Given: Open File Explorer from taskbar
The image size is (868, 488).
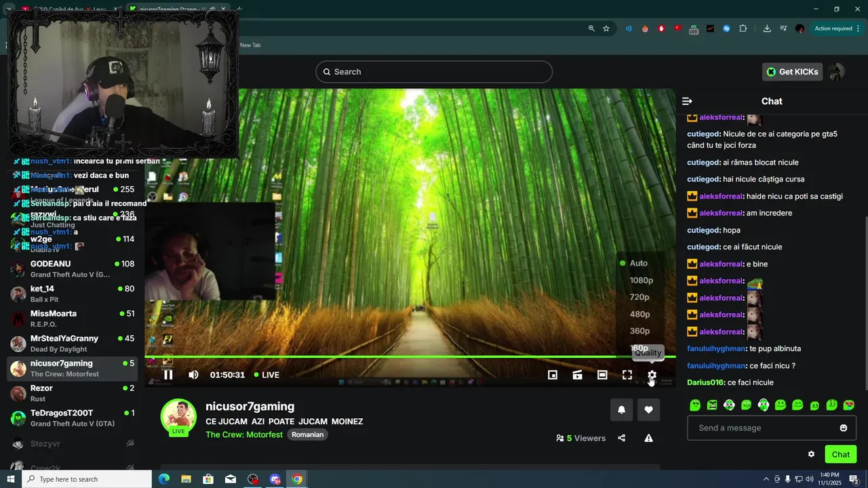Looking at the screenshot, I should [186, 479].
